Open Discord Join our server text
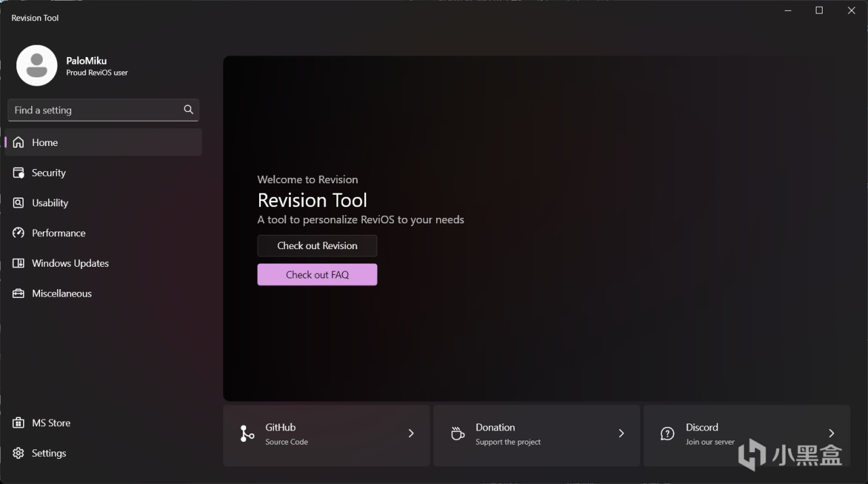 click(x=710, y=442)
